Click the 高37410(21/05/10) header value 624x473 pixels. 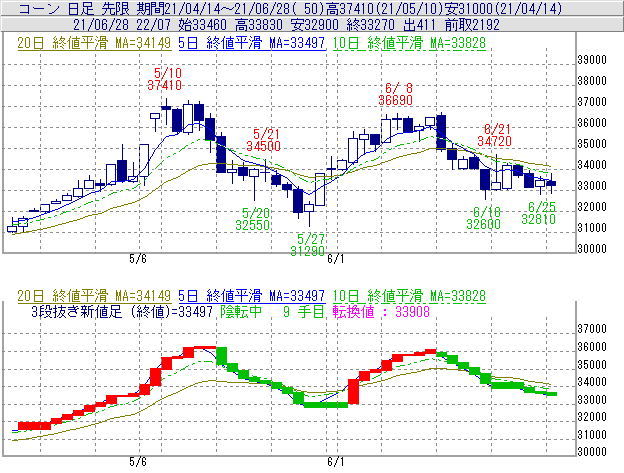coord(386,8)
